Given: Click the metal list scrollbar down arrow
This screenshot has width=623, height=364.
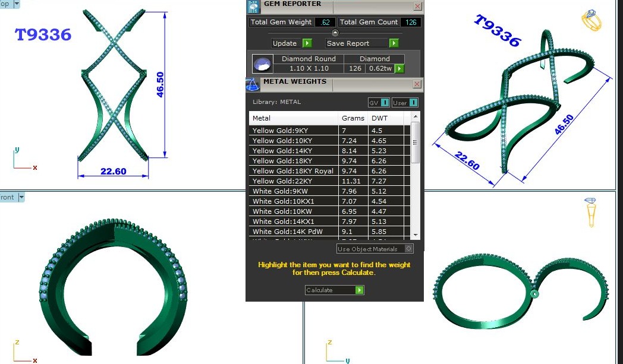Looking at the screenshot, I should pyautogui.click(x=416, y=235).
